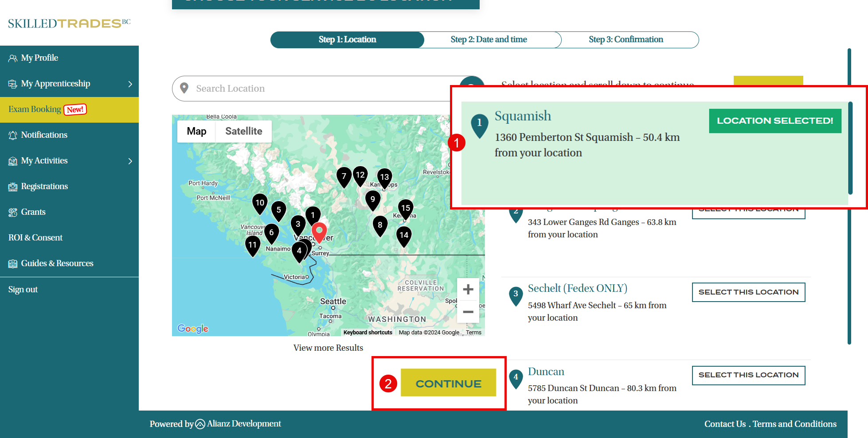Click map pin number 10
Screen dimensions: 868x438
pyautogui.click(x=260, y=203)
